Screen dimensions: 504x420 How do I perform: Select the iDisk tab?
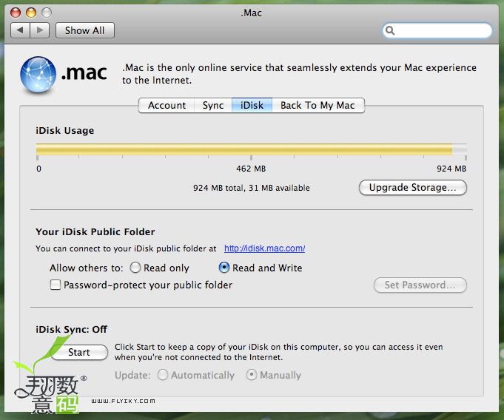[252, 105]
